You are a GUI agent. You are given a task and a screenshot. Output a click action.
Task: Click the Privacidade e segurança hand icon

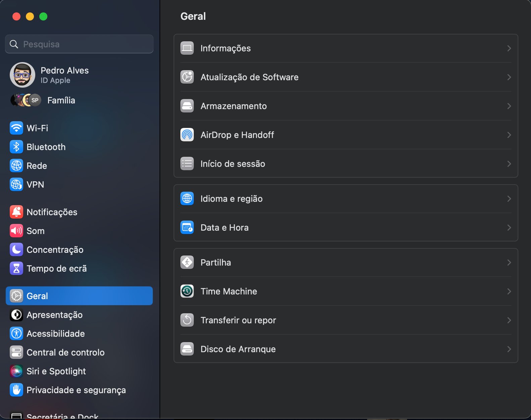(x=16, y=390)
